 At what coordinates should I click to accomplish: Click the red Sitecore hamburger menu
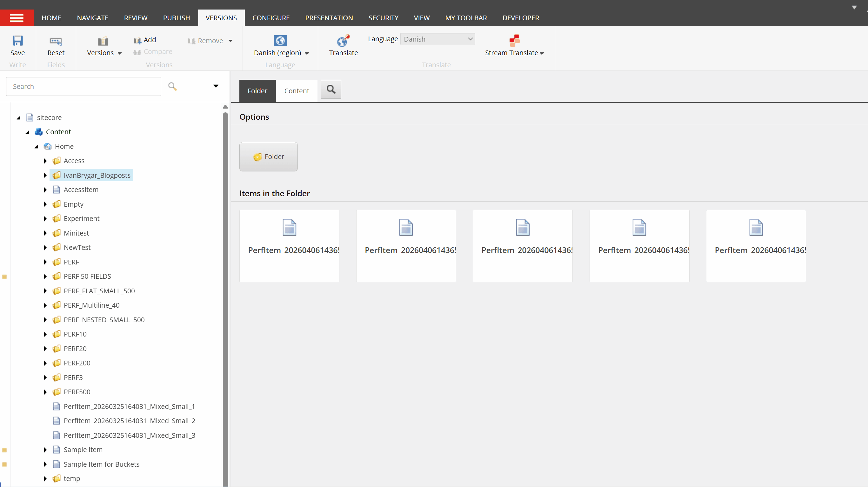pos(17,18)
